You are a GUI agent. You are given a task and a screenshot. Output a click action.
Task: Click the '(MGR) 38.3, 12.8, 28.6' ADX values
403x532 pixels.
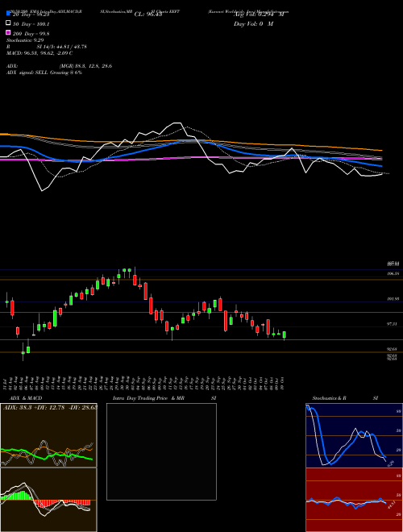(x=85, y=66)
